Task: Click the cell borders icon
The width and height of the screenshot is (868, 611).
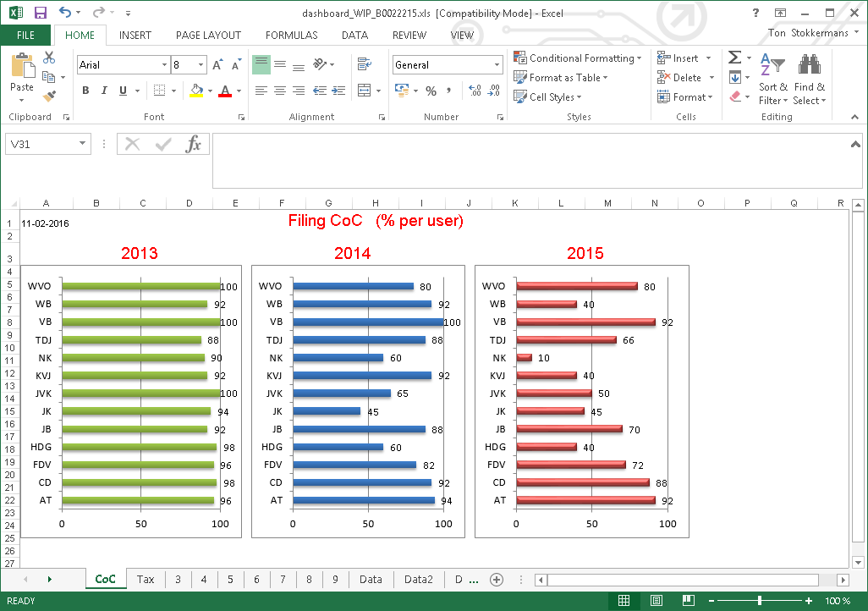Action: [159, 91]
